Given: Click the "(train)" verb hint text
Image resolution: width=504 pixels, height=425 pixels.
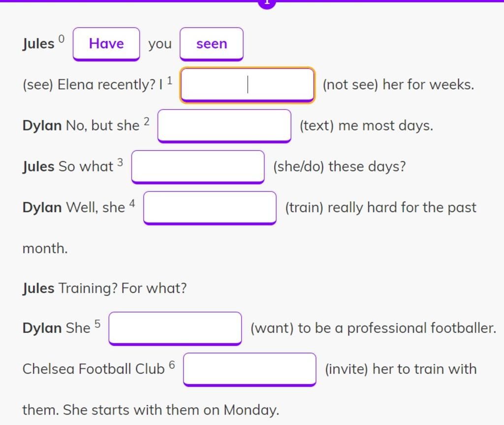Looking at the screenshot, I should [x=304, y=207].
